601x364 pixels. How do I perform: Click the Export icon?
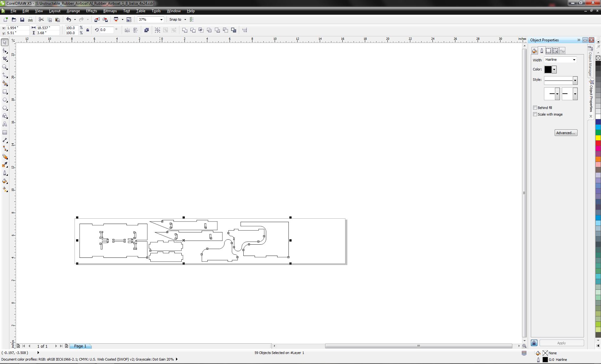point(105,19)
